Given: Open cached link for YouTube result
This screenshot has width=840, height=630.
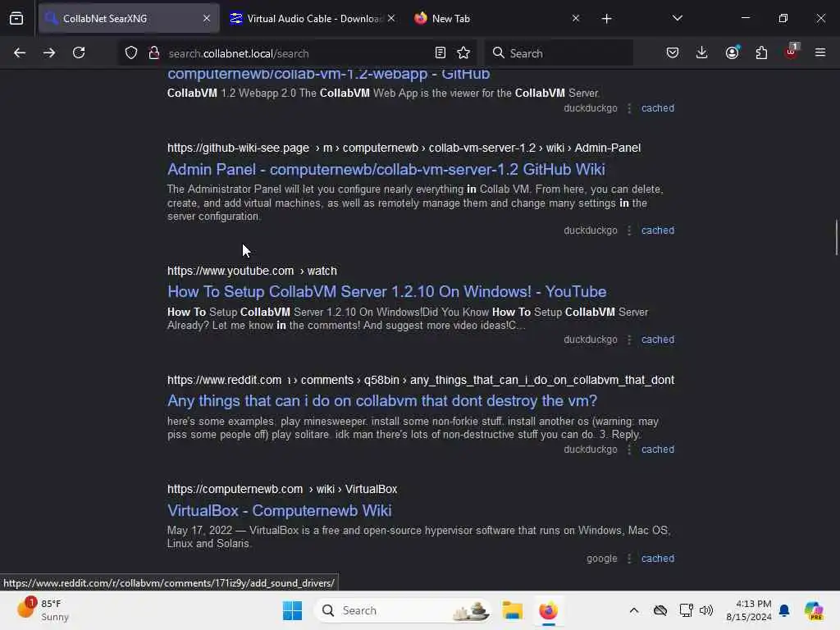Looking at the screenshot, I should [x=658, y=340].
